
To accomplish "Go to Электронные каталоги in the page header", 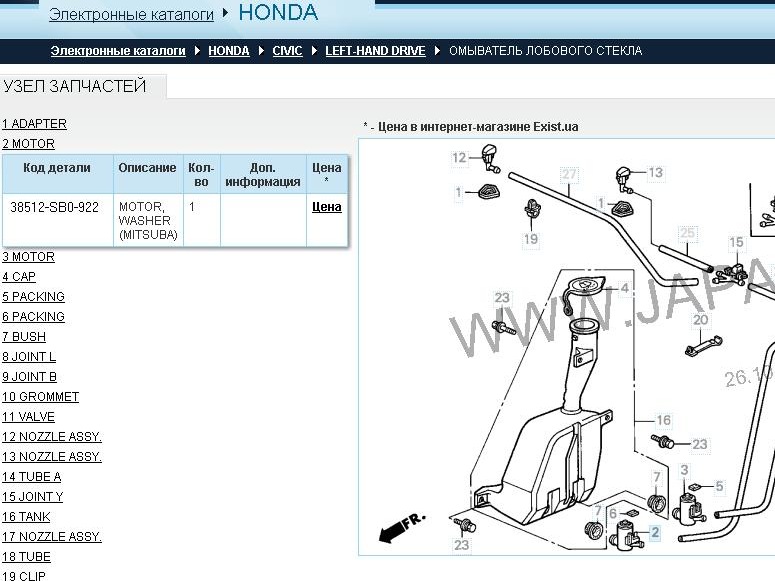I will [x=131, y=14].
